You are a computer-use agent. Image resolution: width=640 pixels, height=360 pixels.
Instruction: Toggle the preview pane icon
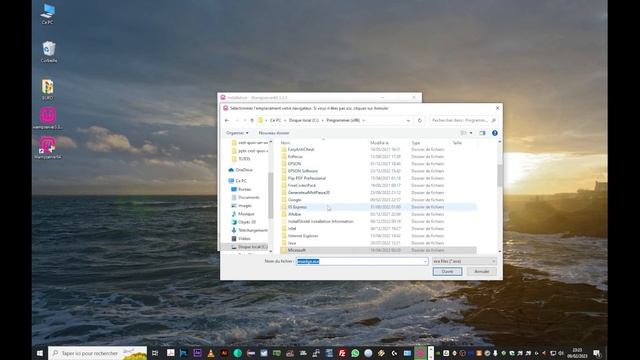pyautogui.click(x=482, y=133)
